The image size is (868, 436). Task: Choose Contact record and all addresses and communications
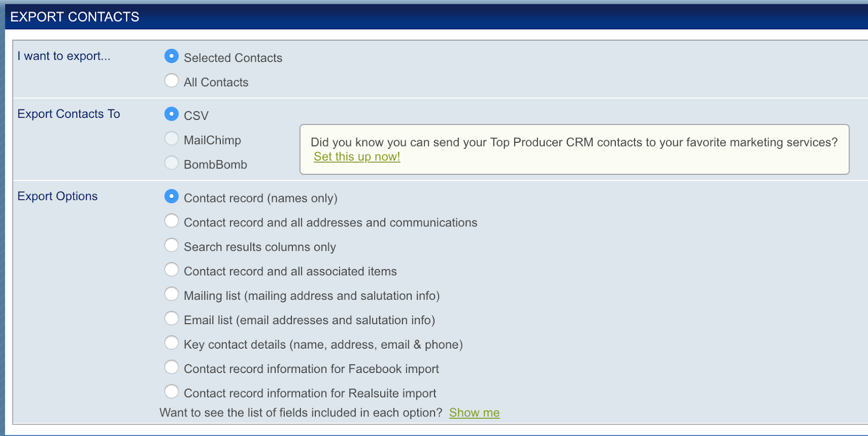click(171, 220)
